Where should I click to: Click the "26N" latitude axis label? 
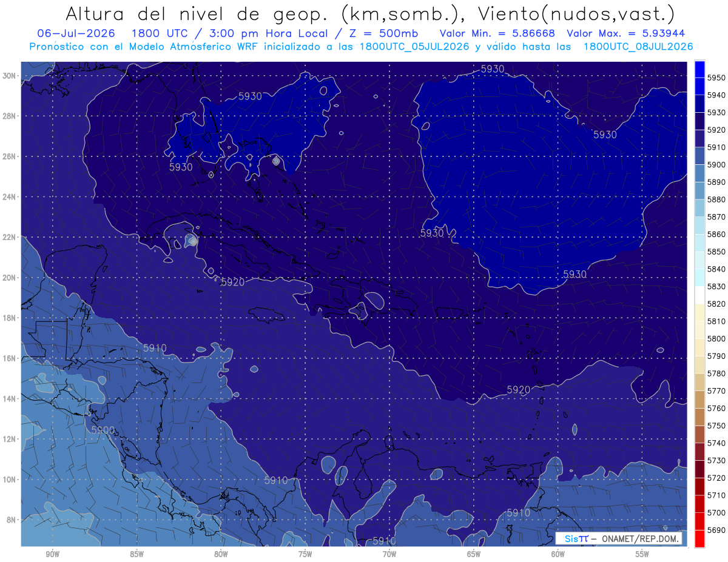[x=9, y=156]
